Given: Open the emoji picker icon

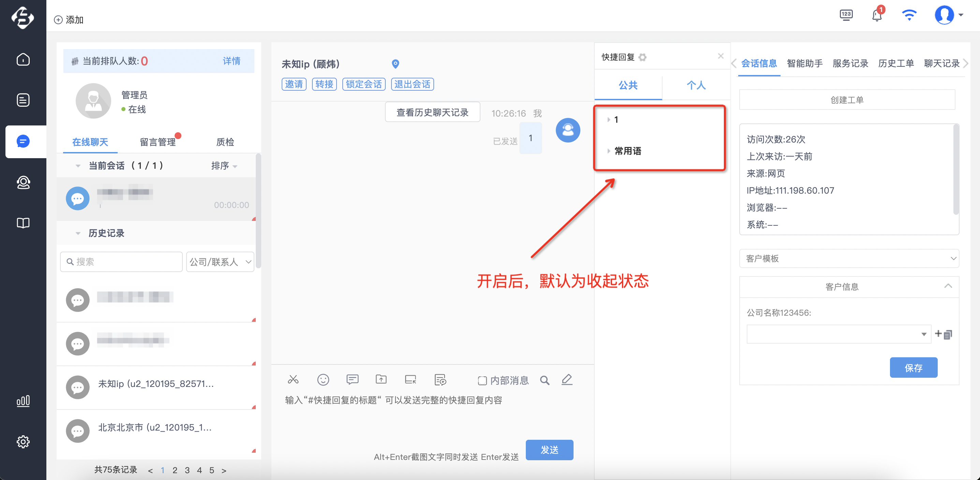Looking at the screenshot, I should click(323, 379).
